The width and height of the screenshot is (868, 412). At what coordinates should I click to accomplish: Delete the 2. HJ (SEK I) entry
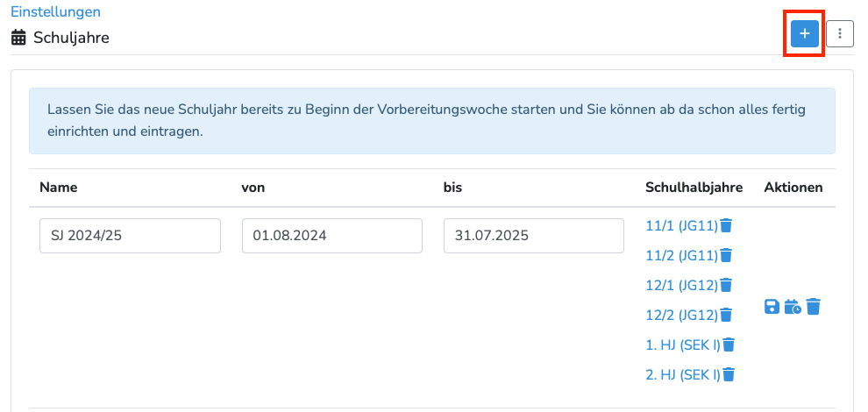729,375
